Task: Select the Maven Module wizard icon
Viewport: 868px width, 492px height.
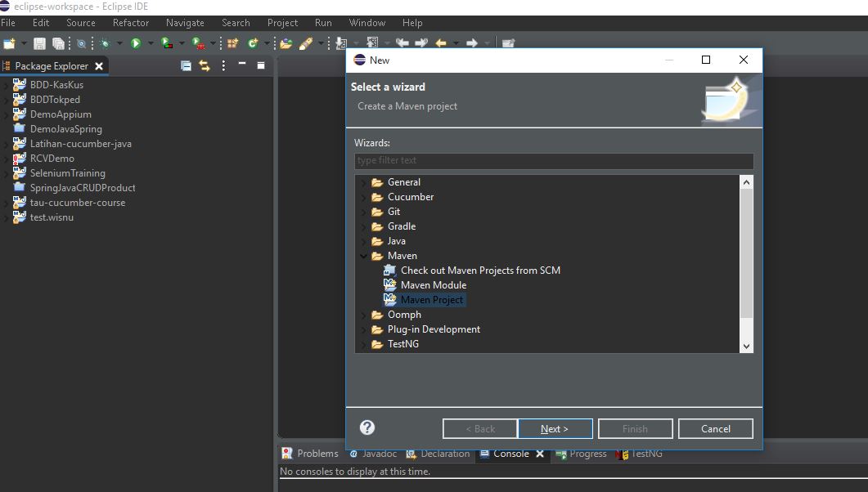Action: point(390,285)
